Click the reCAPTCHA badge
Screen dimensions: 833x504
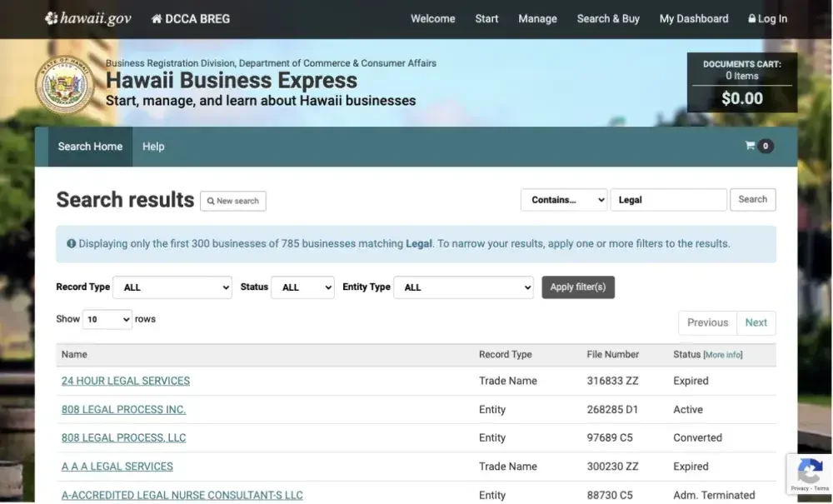(x=809, y=474)
